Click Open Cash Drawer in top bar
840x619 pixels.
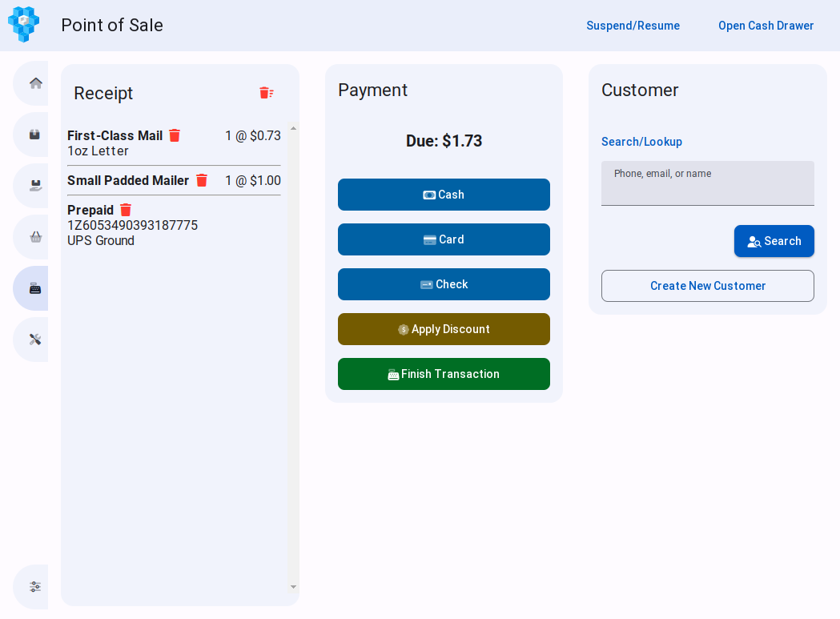pyautogui.click(x=766, y=26)
